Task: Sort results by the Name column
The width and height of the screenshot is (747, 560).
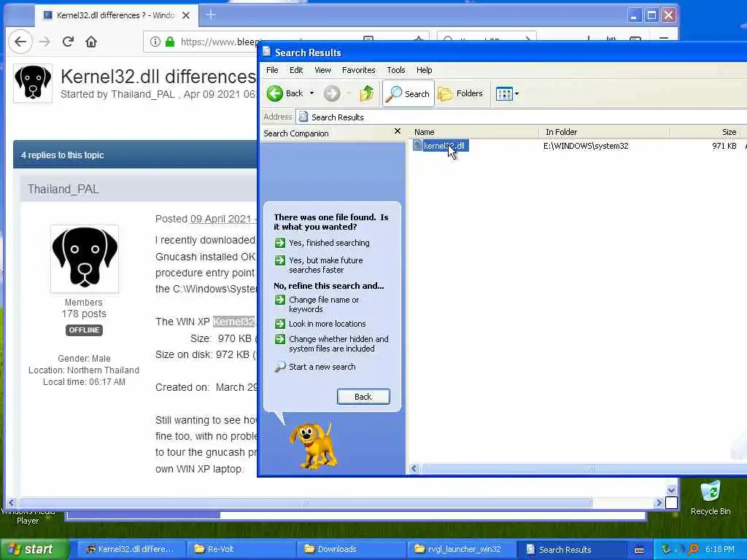Action: coord(474,132)
